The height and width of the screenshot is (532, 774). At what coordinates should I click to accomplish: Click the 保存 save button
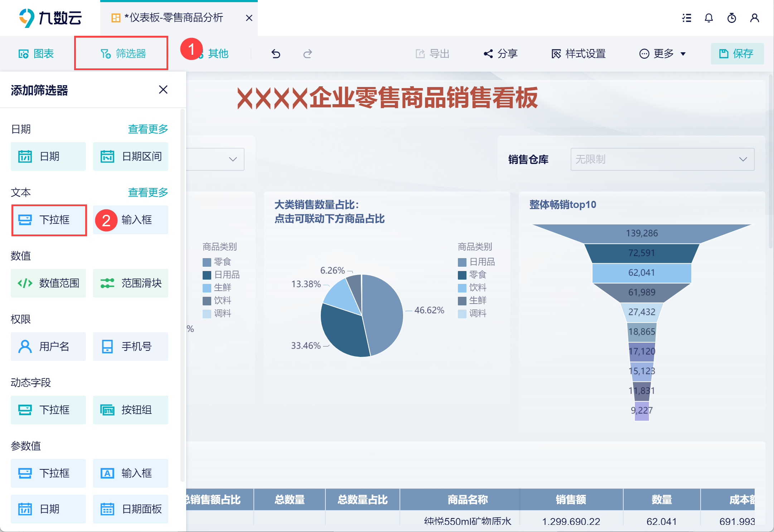click(x=737, y=54)
